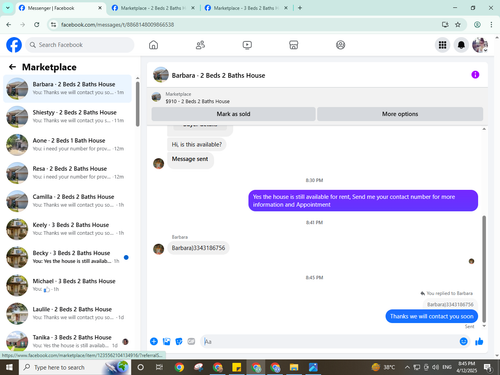
Task: Show hidden system tray icons
Action: 407,367
